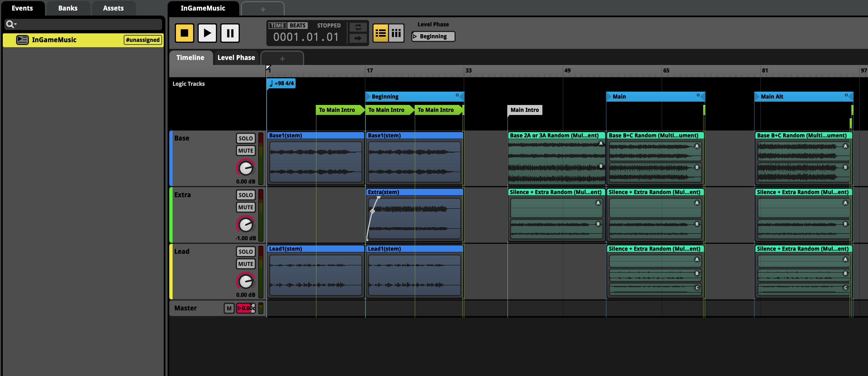
Task: Select the tempo marker 98 4/4
Action: [x=281, y=83]
